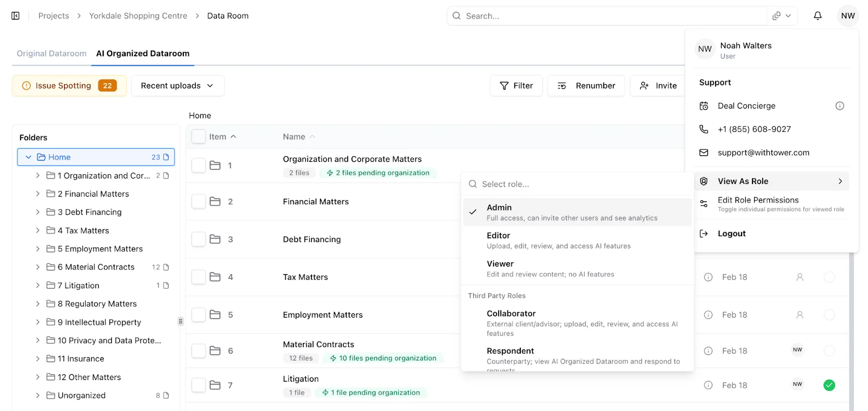Click the folder icon for item 4

point(215,277)
